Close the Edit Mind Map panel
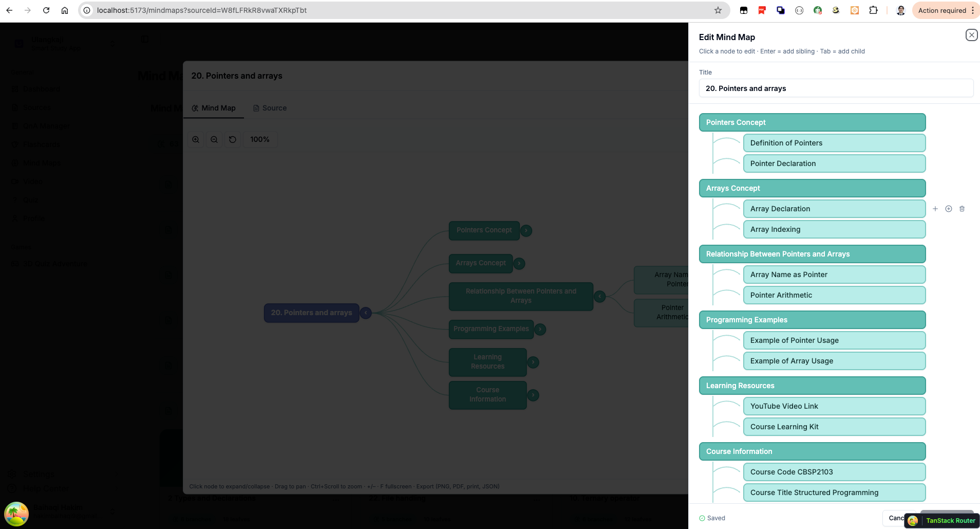980x529 pixels. pos(971,35)
